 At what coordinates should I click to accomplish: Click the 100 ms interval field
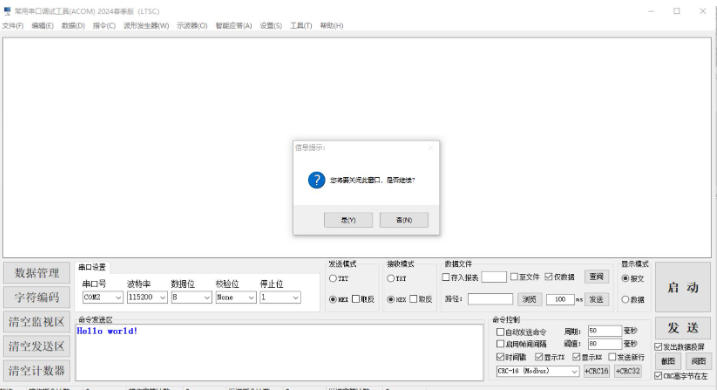560,299
